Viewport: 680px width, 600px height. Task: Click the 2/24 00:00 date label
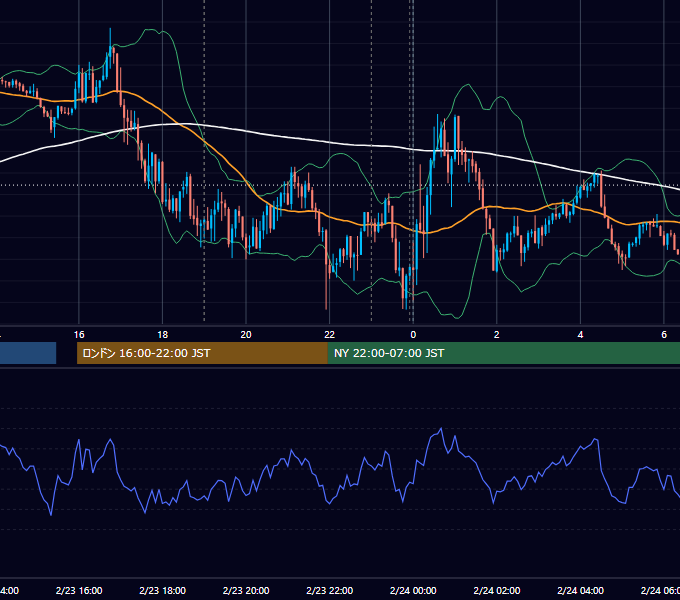click(x=413, y=590)
